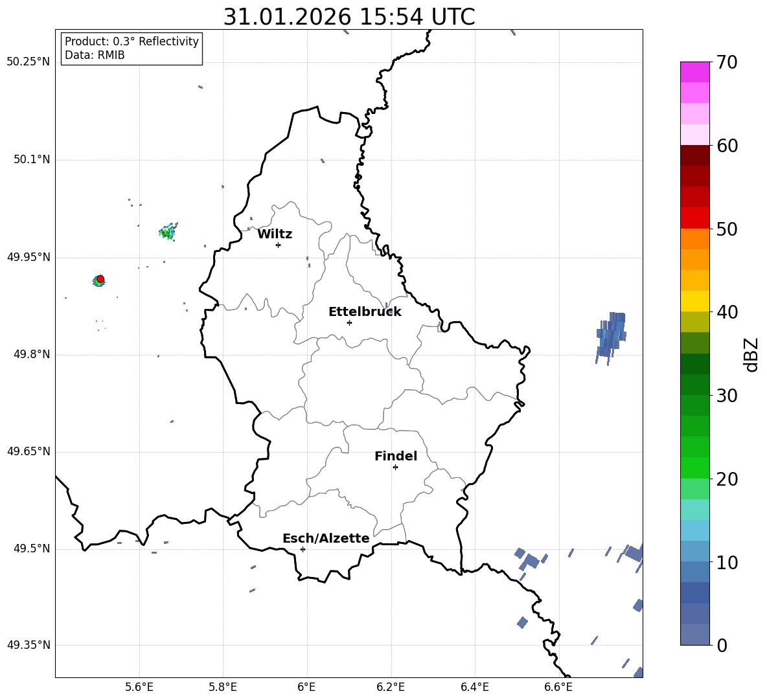Click the 'Product: 0.3° Reflectivity' label
This screenshot has height=700, width=767.
[132, 41]
